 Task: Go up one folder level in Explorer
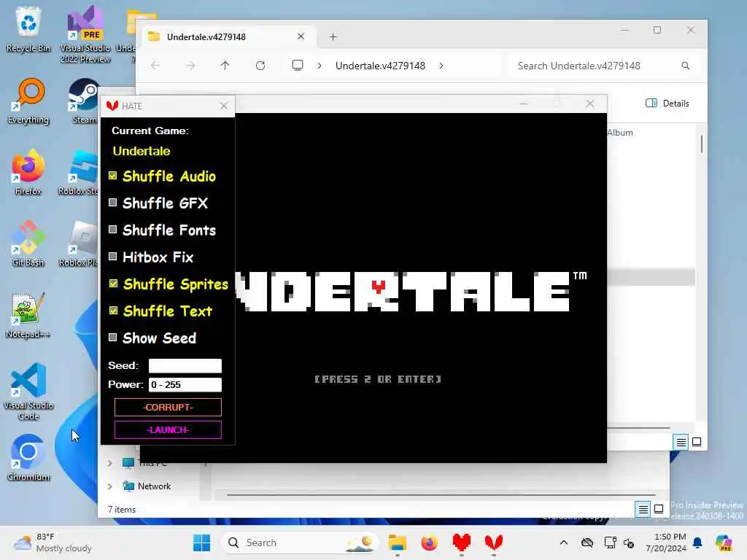(x=225, y=66)
